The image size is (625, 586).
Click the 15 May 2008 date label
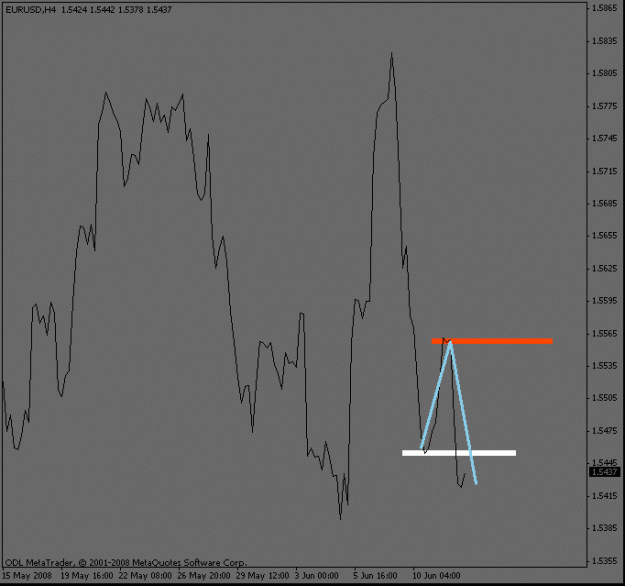point(27,576)
